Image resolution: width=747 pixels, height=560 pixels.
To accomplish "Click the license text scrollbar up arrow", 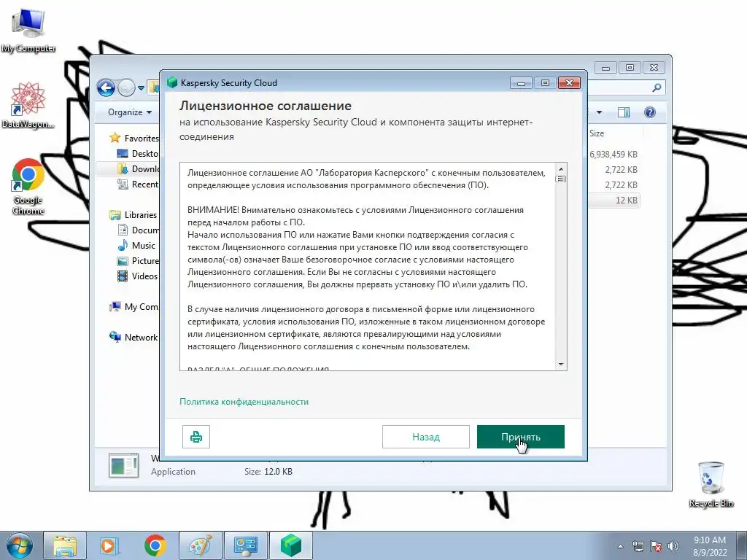I will [x=561, y=169].
